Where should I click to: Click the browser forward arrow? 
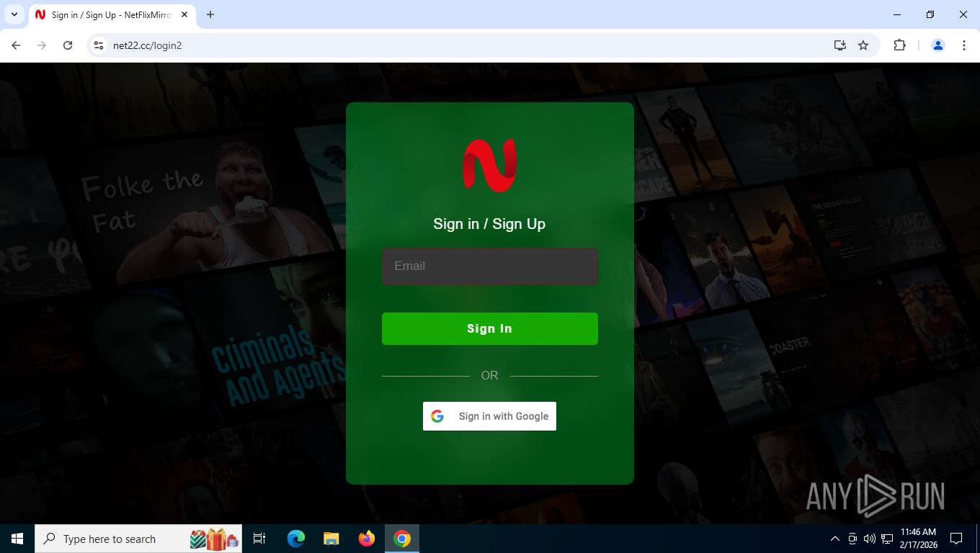point(42,45)
